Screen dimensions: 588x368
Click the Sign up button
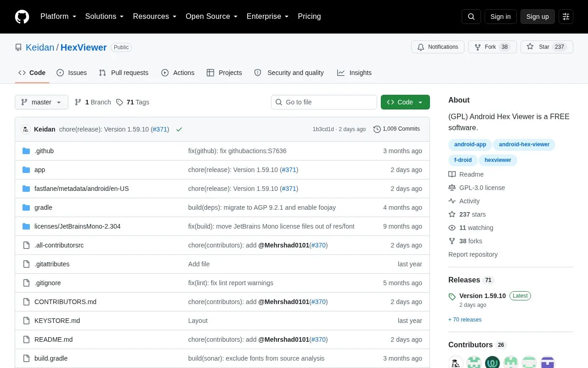tap(537, 17)
